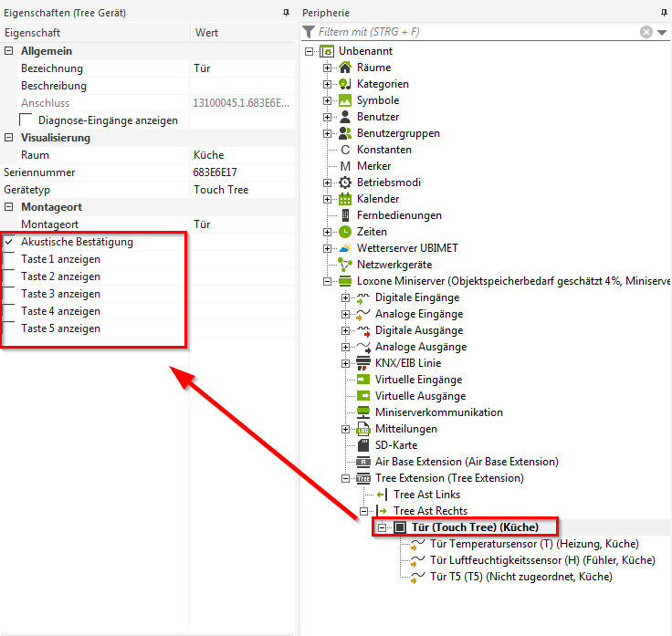Click the Raum value Küche

[x=243, y=155]
